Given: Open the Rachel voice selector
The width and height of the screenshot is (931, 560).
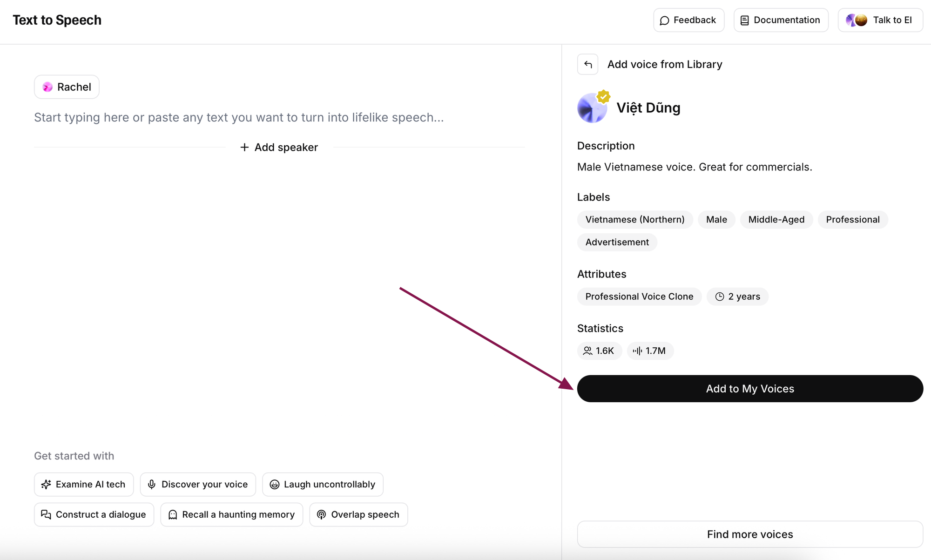Looking at the screenshot, I should pos(67,87).
